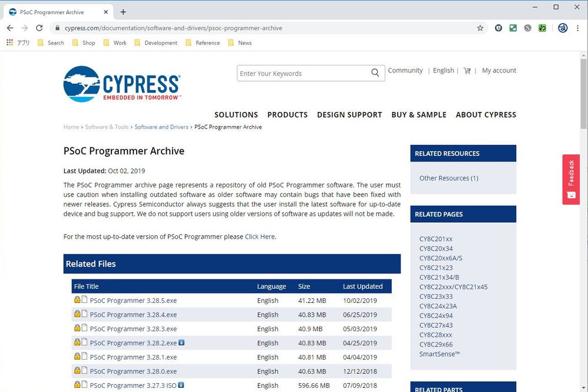Click the green leaf extension icon
The image size is (588, 392).
(x=542, y=28)
